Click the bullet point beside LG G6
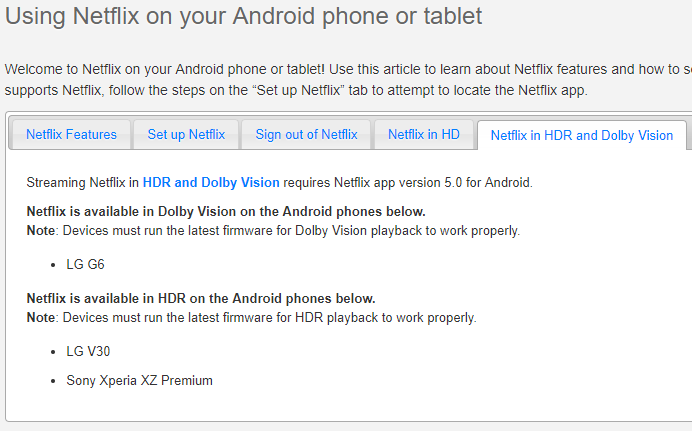Viewport: 692px width, 431px height. 54,266
